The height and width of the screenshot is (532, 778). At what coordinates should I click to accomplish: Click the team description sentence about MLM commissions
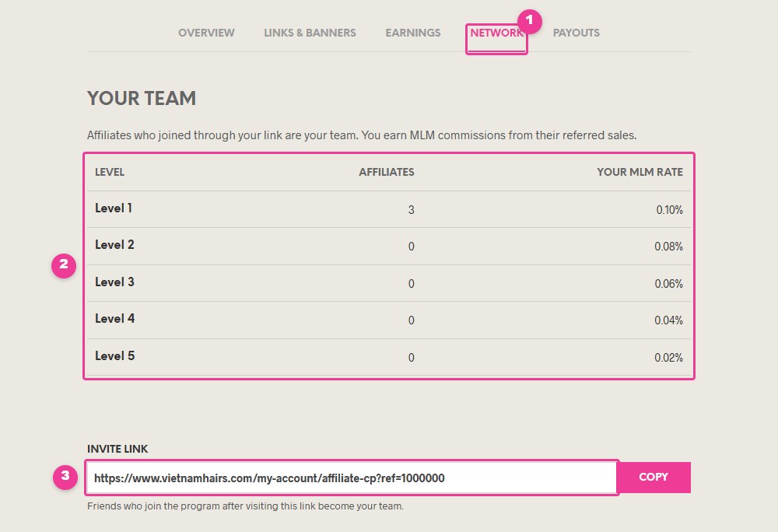click(362, 135)
